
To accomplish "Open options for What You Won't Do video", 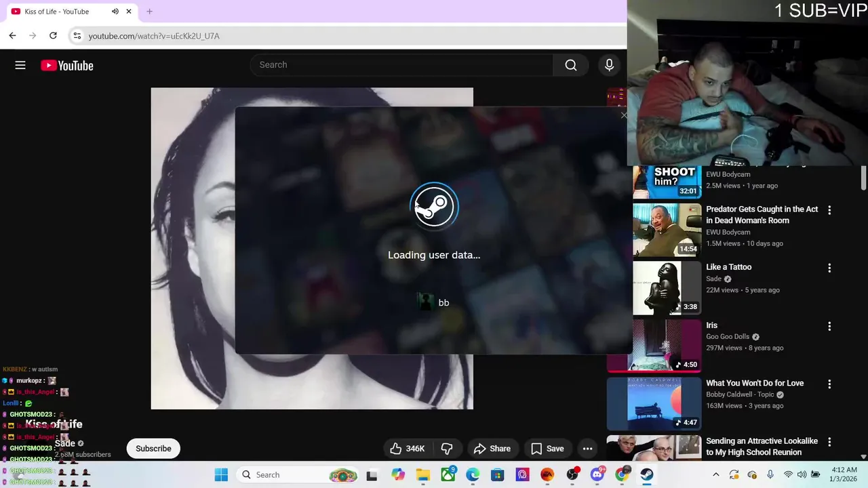I will tap(829, 384).
